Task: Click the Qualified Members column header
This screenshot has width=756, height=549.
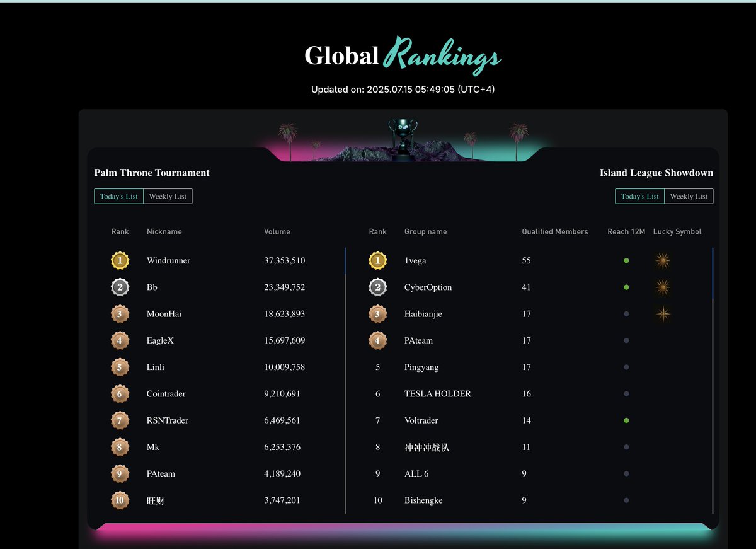Action: [554, 232]
